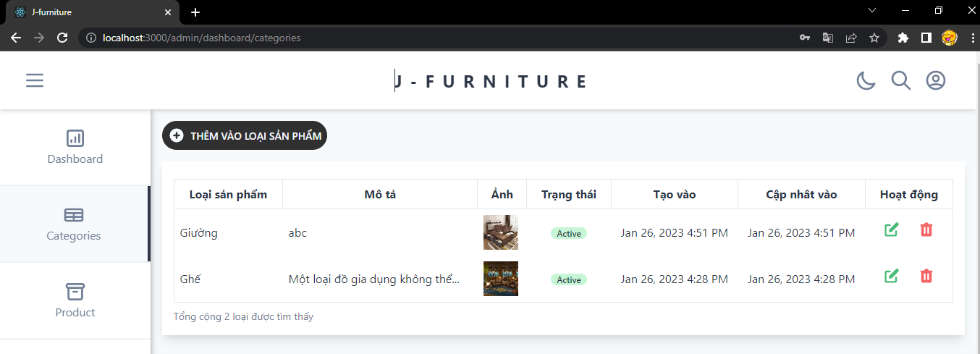Open the Giường category thumbnail image
Image resolution: width=980 pixels, height=354 pixels.
(x=501, y=232)
